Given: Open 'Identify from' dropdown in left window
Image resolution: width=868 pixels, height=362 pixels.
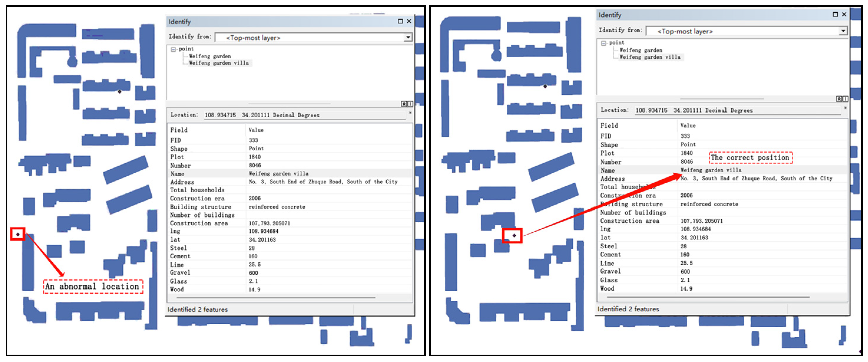Looking at the screenshot, I should click(408, 37).
